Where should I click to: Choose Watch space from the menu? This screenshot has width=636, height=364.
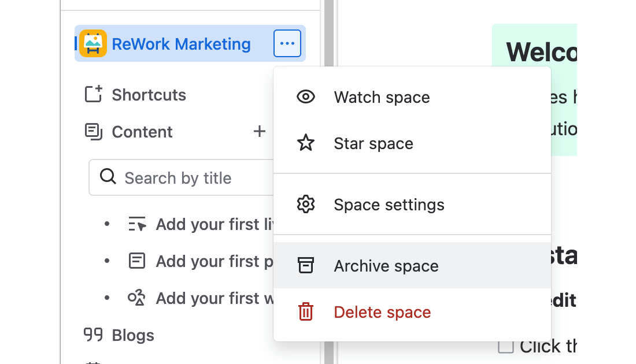coord(382,97)
